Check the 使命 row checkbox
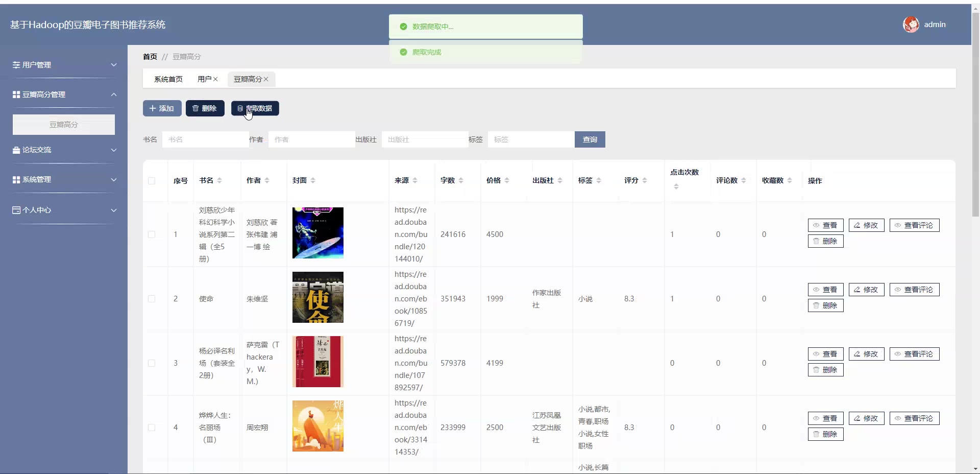 click(x=152, y=299)
